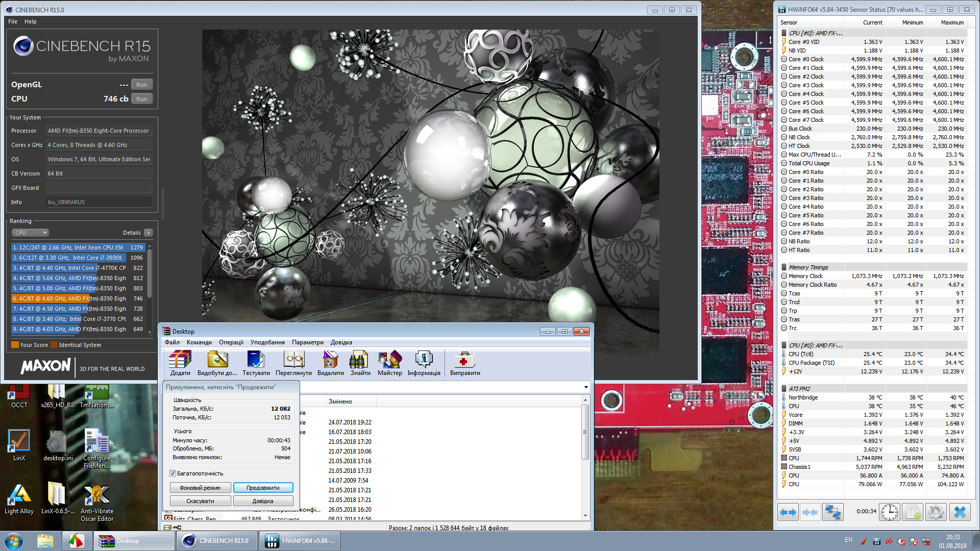Click the Info field with bu_VINRARUS
The height and width of the screenshot is (551, 980).
(x=99, y=202)
